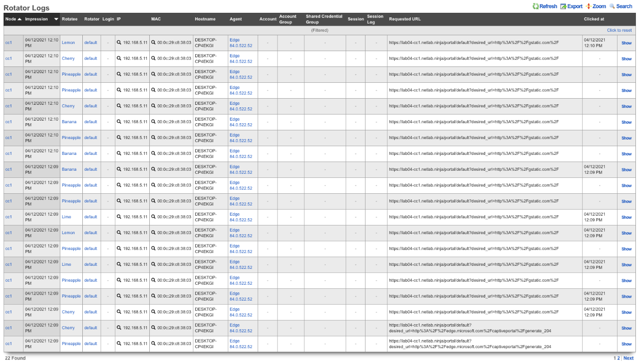Click the IP magnifier in the Lemon 12:09 PM row
This screenshot has height=364, width=639.
click(119, 233)
